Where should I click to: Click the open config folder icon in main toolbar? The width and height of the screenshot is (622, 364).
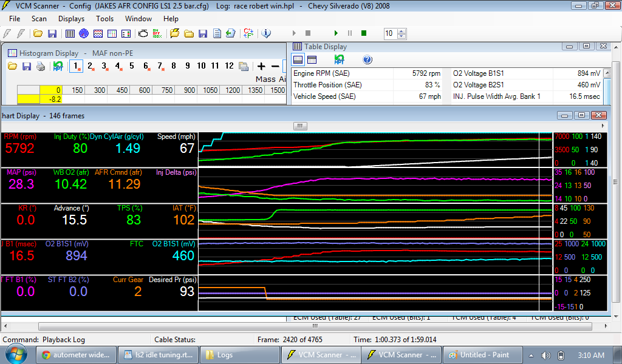pyautogui.click(x=38, y=33)
